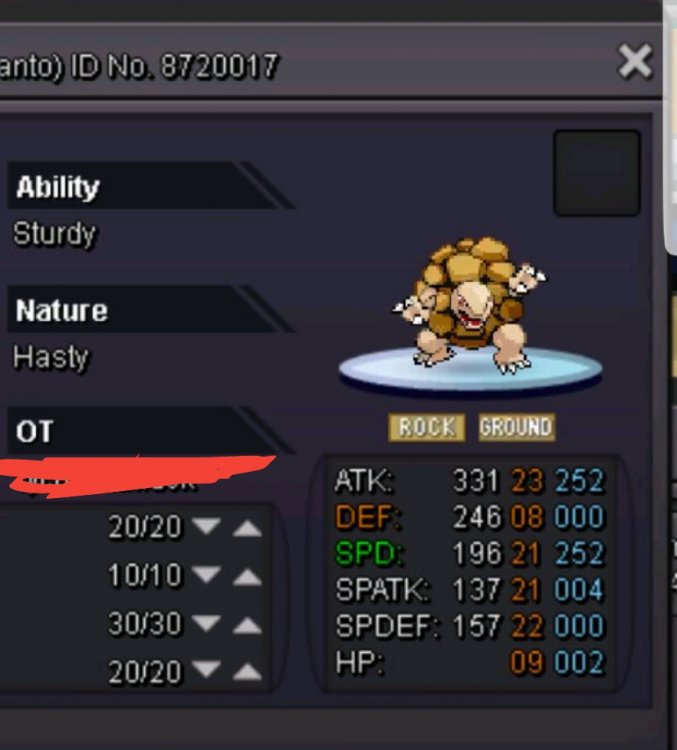Viewport: 677px width, 750px height.
Task: Click the Sturdy ability text
Action: [x=54, y=234]
